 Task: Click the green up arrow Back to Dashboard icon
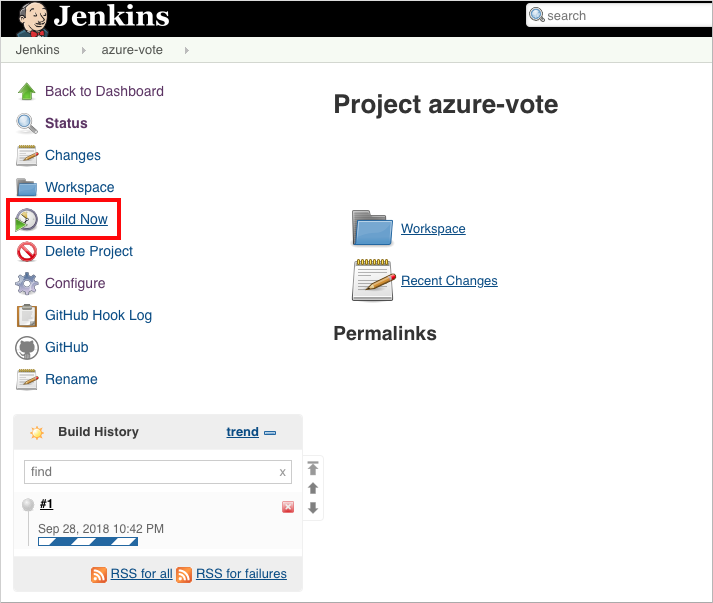pos(26,91)
